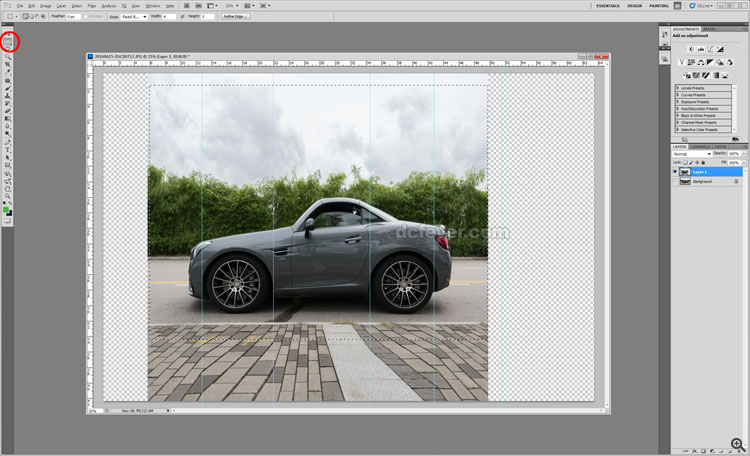Screen dimensions: 750x456
Task: Click the Exposure adjustment icon
Action: (x=722, y=48)
